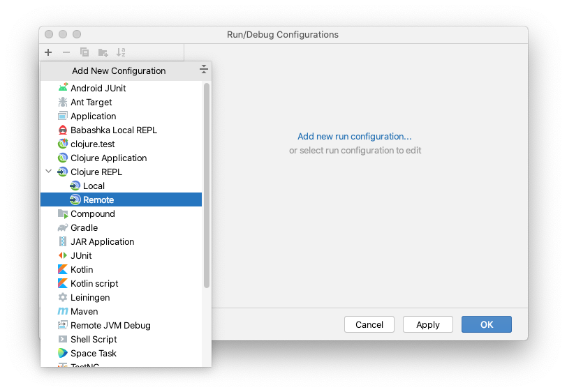This screenshot has height=392, width=567.
Task: Choose the Kotlin script entry
Action: coord(121,283)
